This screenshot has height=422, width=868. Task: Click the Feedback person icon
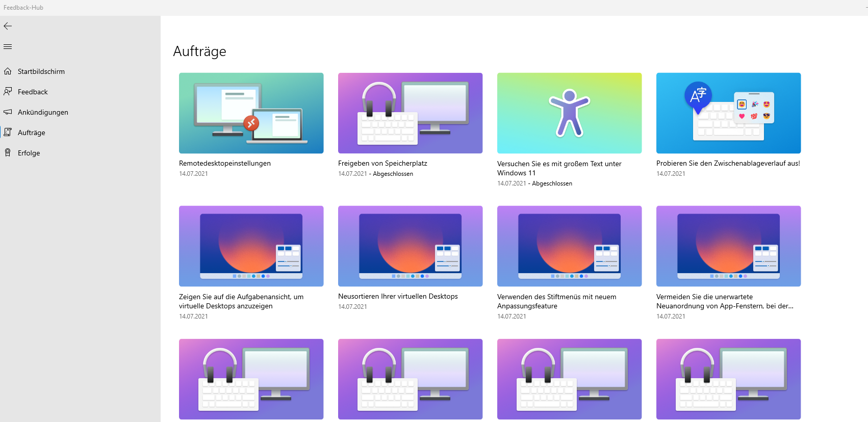(x=8, y=92)
